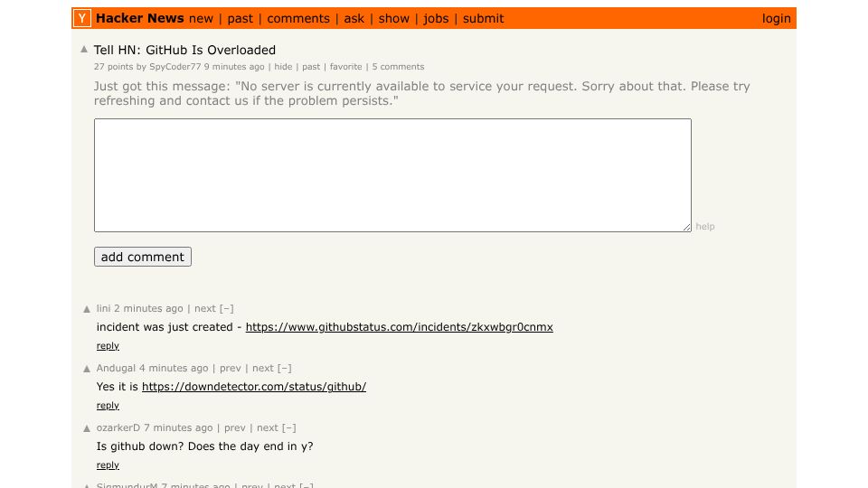The height and width of the screenshot is (488, 868).
Task: Open lini's '2 minutes ago' permalink
Action: point(148,308)
